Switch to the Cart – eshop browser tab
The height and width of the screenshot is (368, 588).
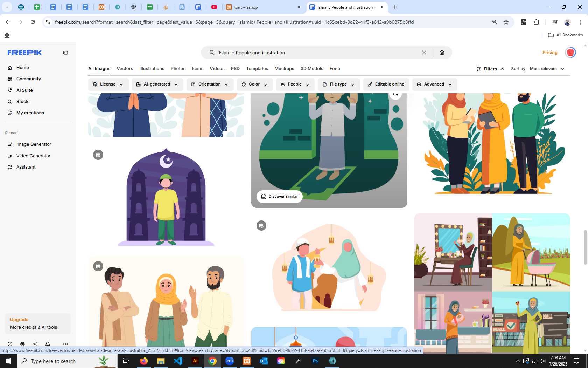262,7
